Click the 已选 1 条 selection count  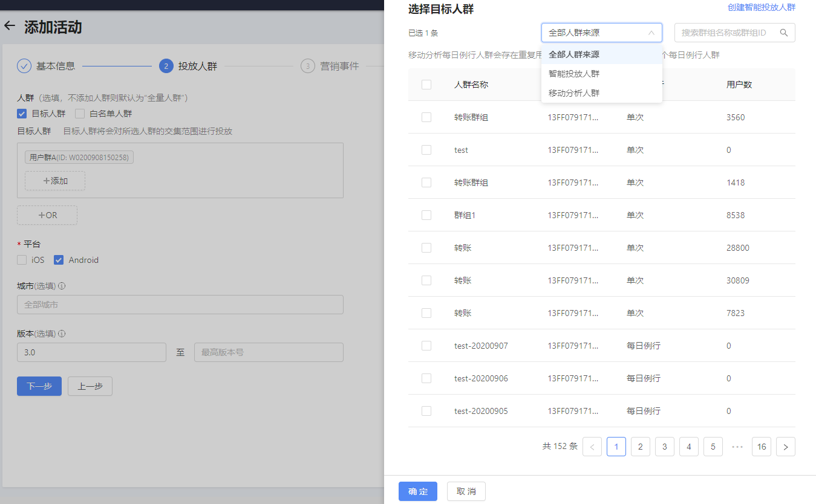coord(423,33)
